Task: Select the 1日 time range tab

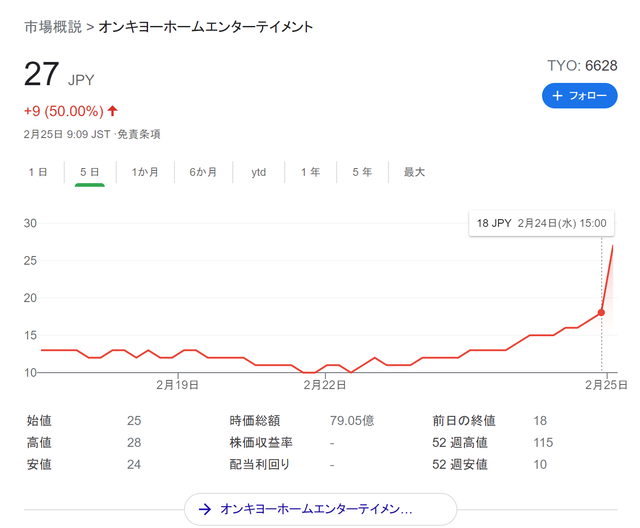Action: click(38, 172)
